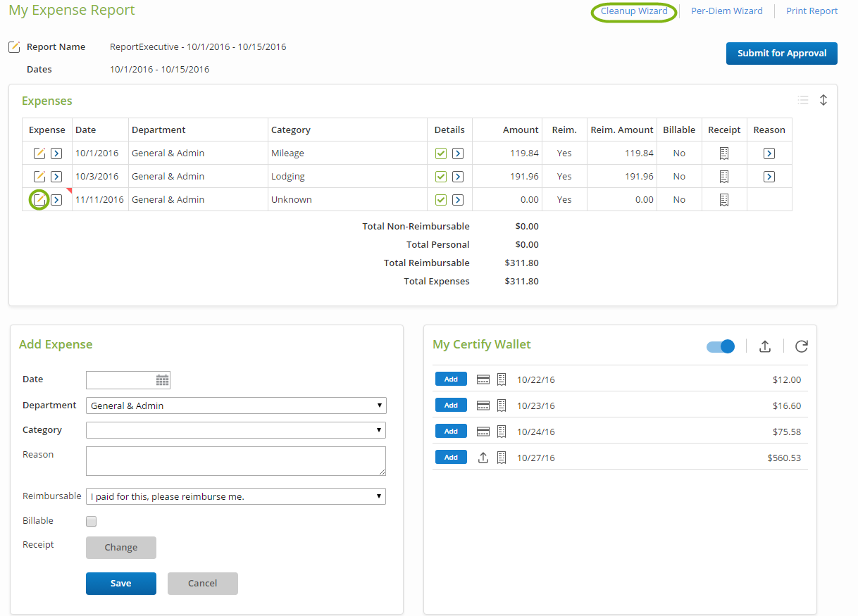The height and width of the screenshot is (616, 858).
Task: Open the Cleanup Wizard link
Action: click(x=634, y=11)
